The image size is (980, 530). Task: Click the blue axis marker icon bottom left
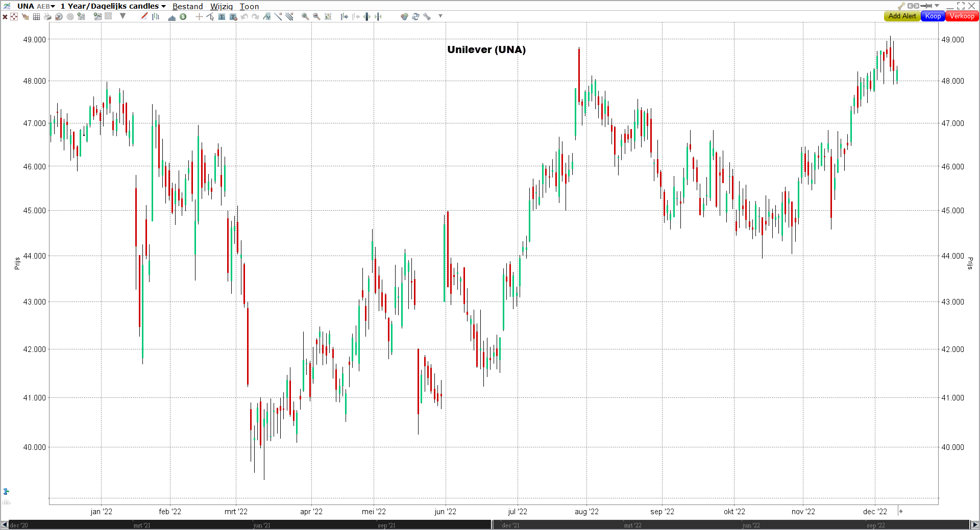6,492
